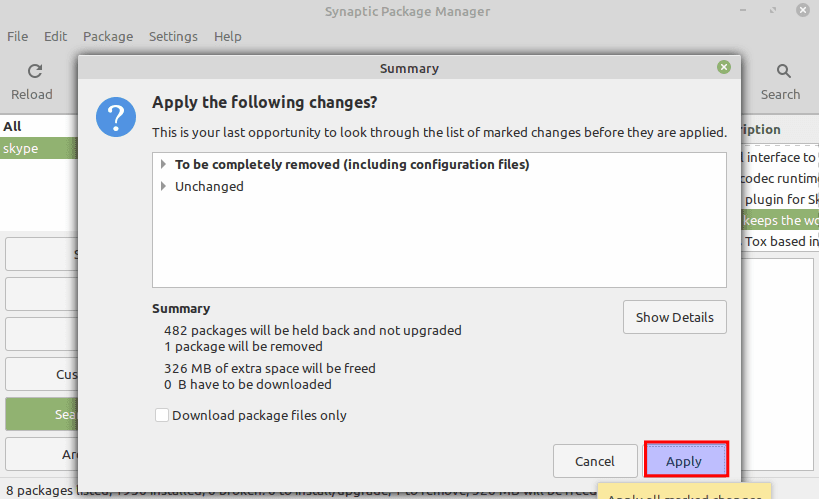Open the File menu
Screen dimensions: 819x499
(x=18, y=36)
